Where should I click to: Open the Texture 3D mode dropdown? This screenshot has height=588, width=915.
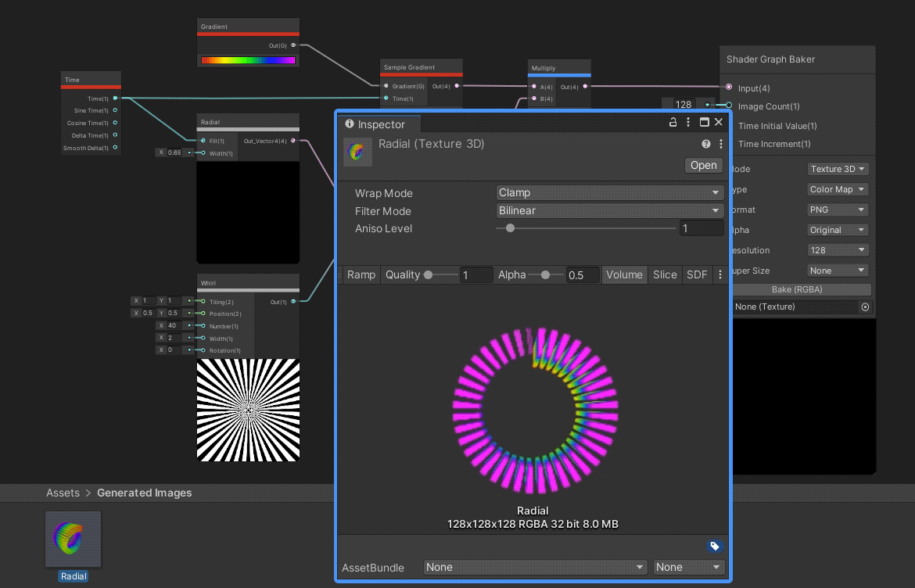[838, 169]
